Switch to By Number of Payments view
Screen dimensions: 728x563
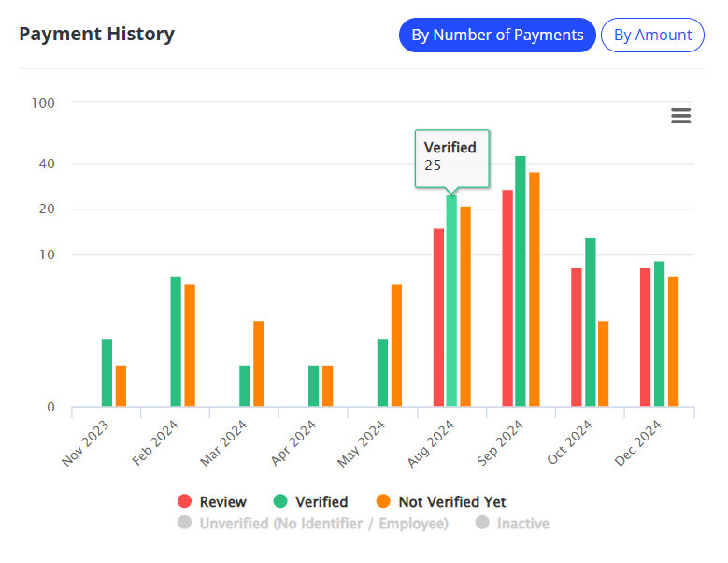pyautogui.click(x=497, y=36)
